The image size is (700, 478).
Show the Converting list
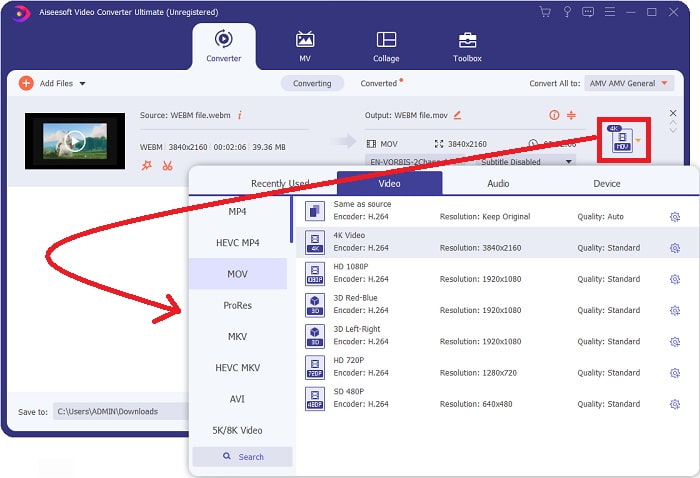click(x=312, y=83)
